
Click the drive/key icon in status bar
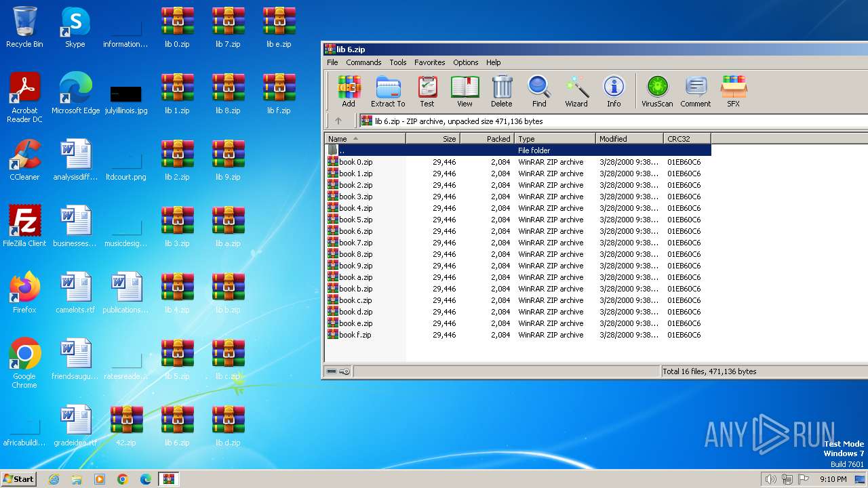point(338,371)
